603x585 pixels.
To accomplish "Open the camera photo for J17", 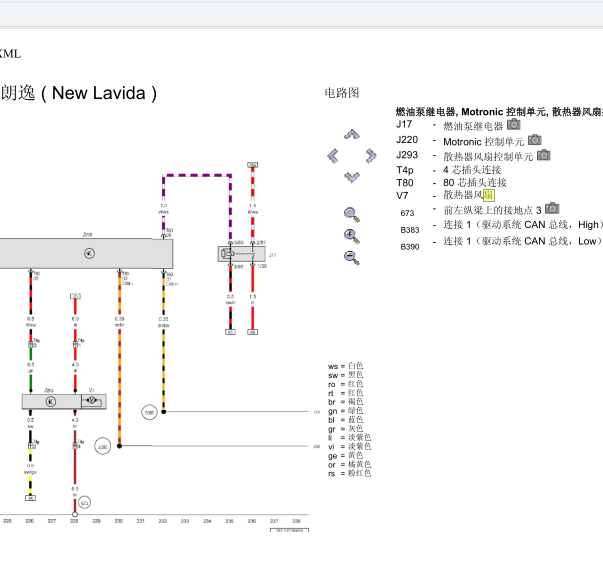I will [x=513, y=124].
